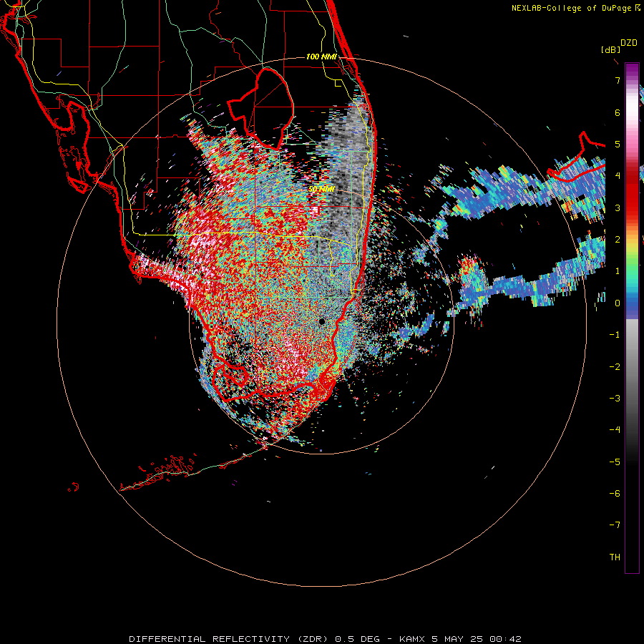
Task: Click the TH threshold label on the scale
Action: pos(615,557)
